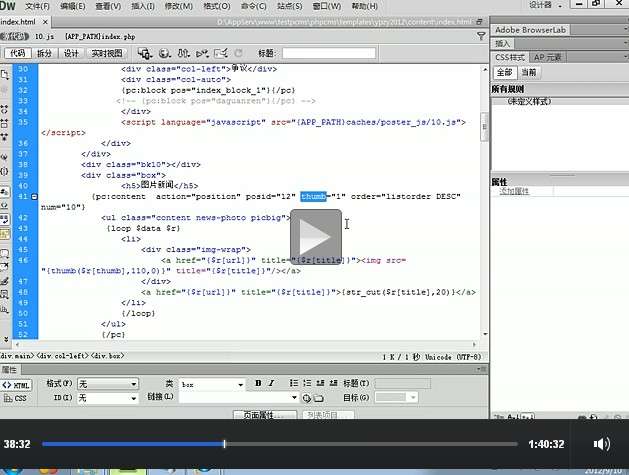This screenshot has width=629, height=475.
Task: Open the 文件 File menu
Action: point(35,6)
